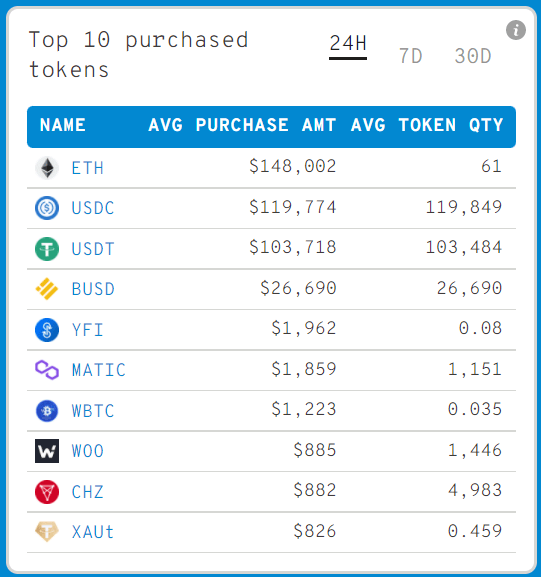
Task: Click the gold XAUt token icon
Action: [x=47, y=531]
